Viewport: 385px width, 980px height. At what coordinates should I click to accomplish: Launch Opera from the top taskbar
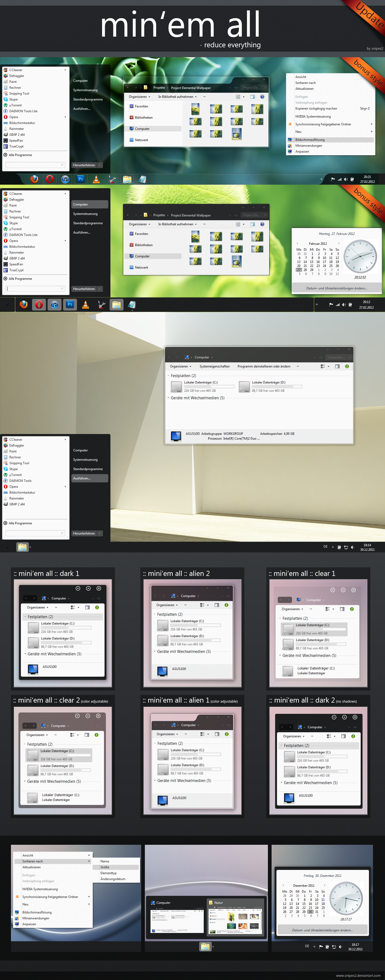(49, 179)
